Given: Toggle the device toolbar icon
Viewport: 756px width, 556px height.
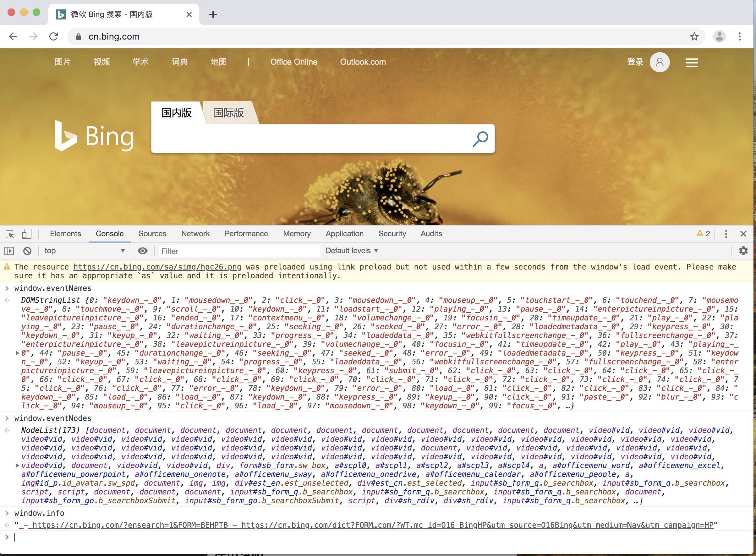Looking at the screenshot, I should [27, 234].
